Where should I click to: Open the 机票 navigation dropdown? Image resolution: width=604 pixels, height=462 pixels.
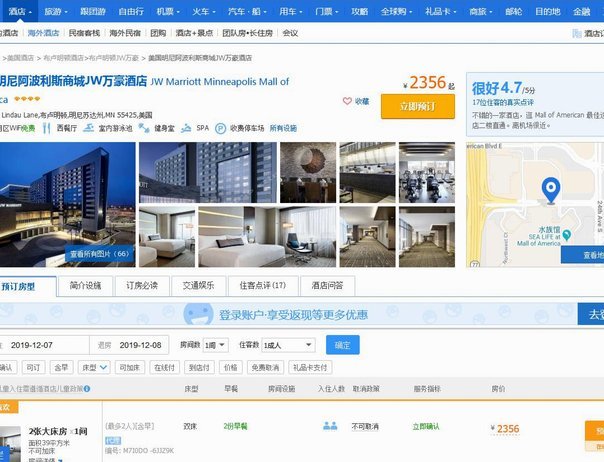[168, 12]
